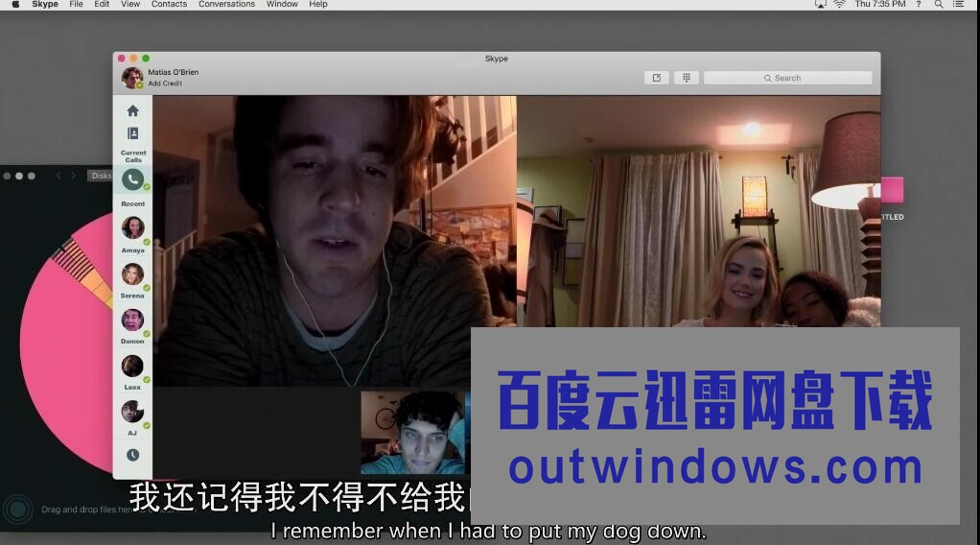Click the self-view video thumbnail
The width and height of the screenshot is (980, 545).
(x=415, y=433)
